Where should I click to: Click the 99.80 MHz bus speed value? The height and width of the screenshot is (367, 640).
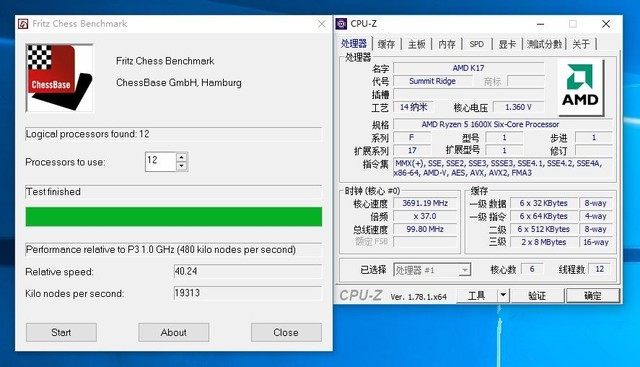click(x=425, y=229)
